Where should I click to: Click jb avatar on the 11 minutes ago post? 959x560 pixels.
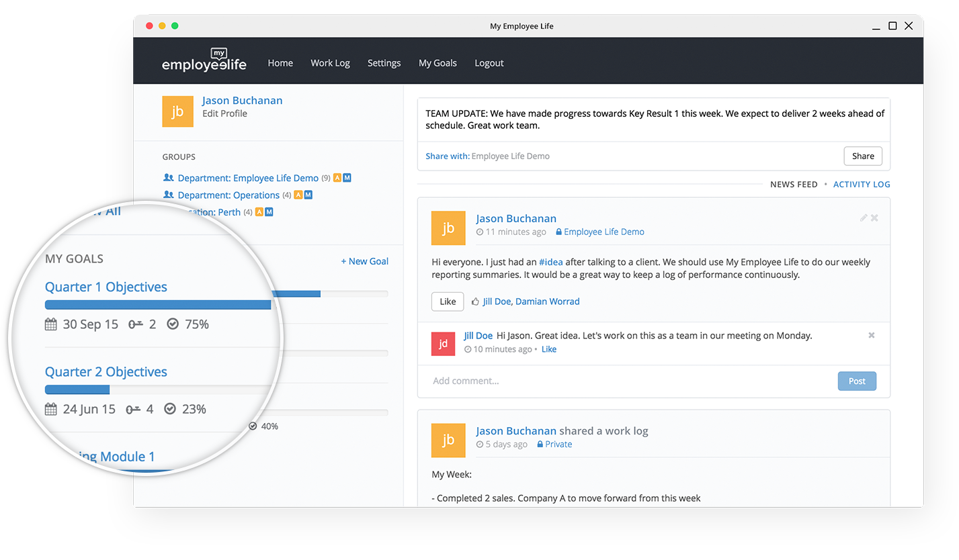448,228
